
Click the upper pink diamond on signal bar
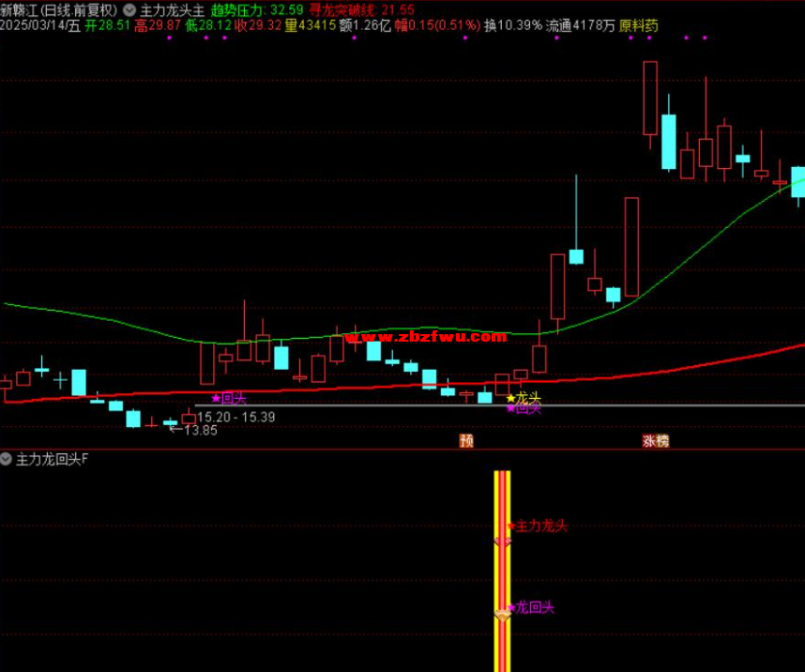(503, 542)
